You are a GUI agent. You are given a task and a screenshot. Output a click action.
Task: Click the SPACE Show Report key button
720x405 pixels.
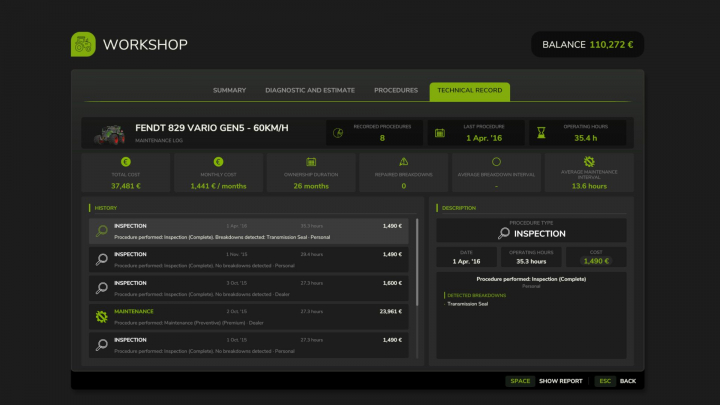pyautogui.click(x=520, y=381)
